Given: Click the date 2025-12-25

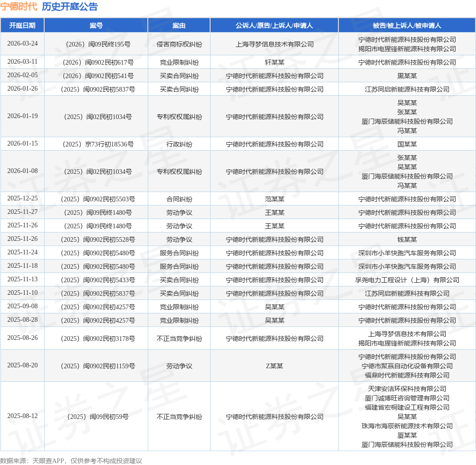Looking at the screenshot, I should point(22,199).
